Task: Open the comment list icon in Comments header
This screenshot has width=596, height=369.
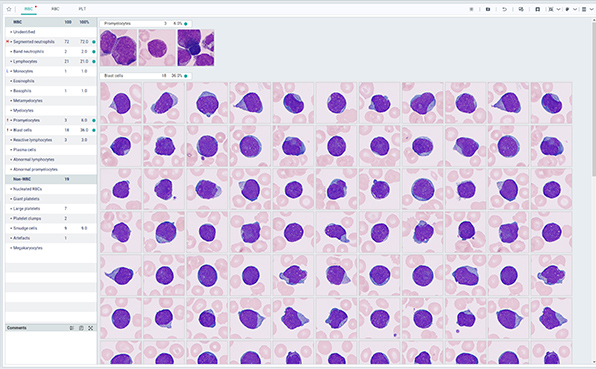Action: click(72, 328)
